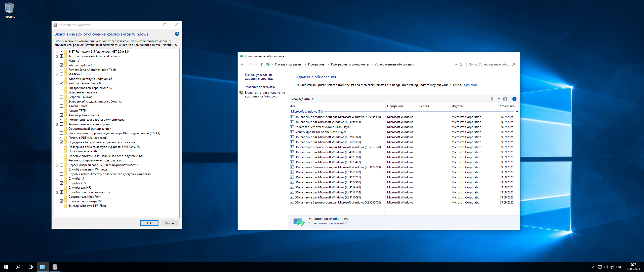Viewport: 644px width, 272px height.
Task: Select update row KB5065845
Action: click(404, 122)
